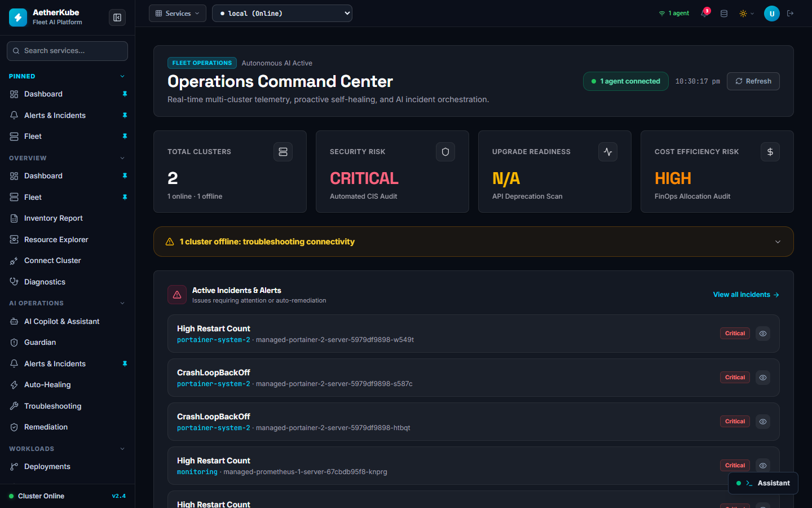The height and width of the screenshot is (508, 812).
Task: Click the Critical badge on w549t incident
Action: click(735, 334)
